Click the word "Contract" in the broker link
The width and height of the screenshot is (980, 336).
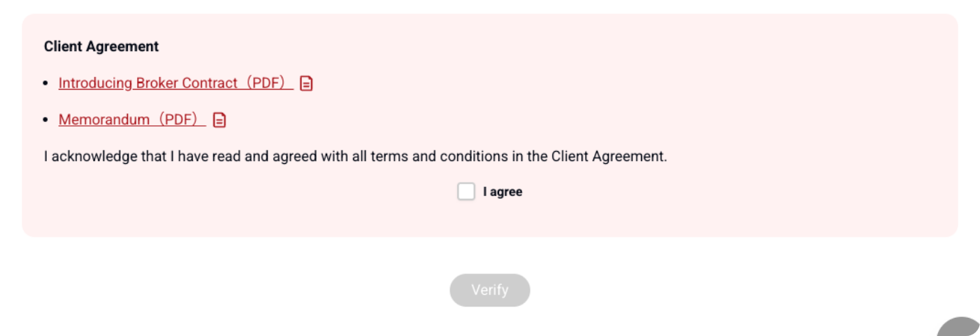tap(210, 83)
